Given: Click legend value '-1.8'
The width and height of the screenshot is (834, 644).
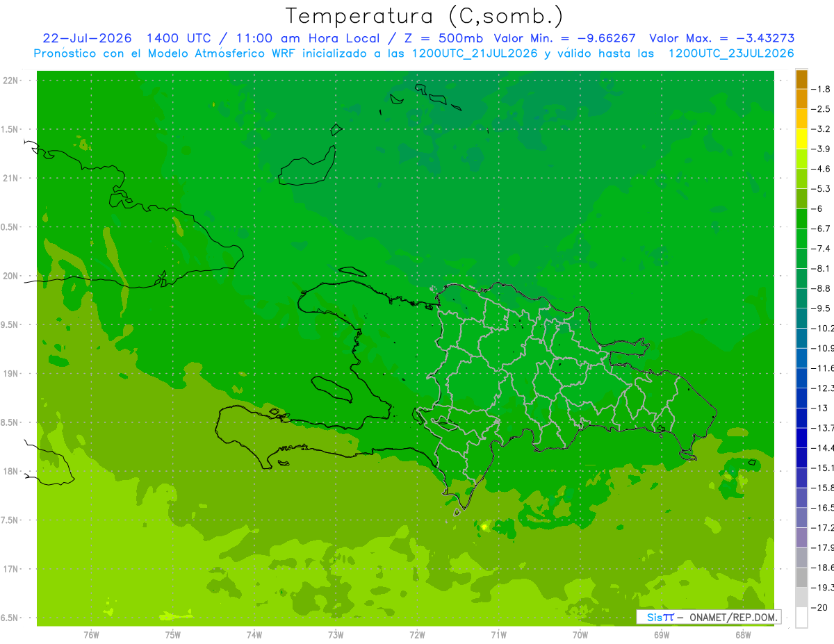Looking at the screenshot, I should pos(821,89).
